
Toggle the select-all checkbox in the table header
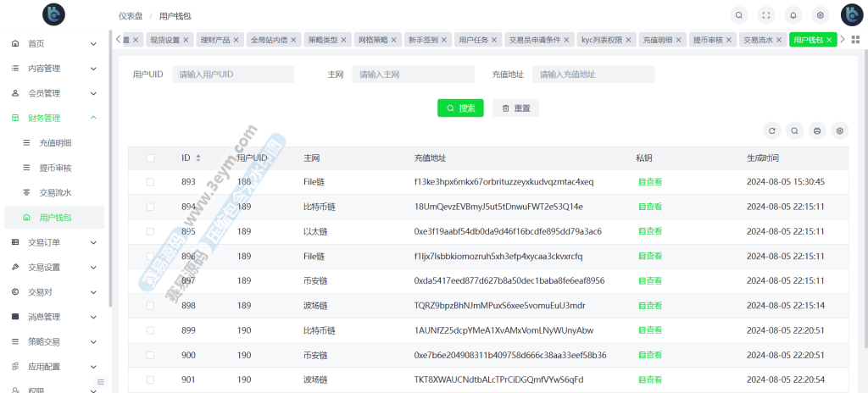[x=151, y=158]
